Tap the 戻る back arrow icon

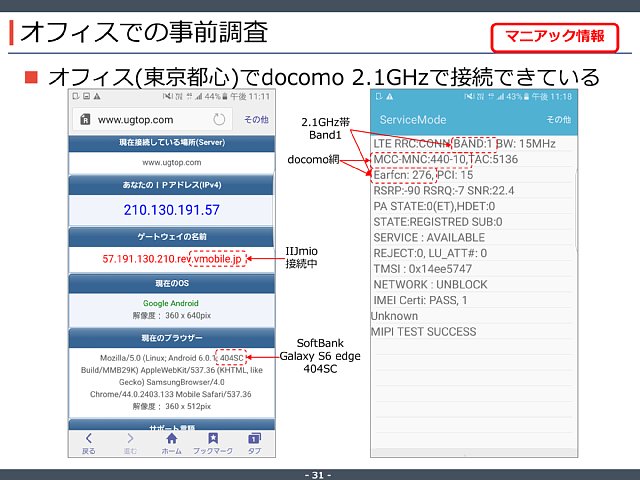click(89, 438)
